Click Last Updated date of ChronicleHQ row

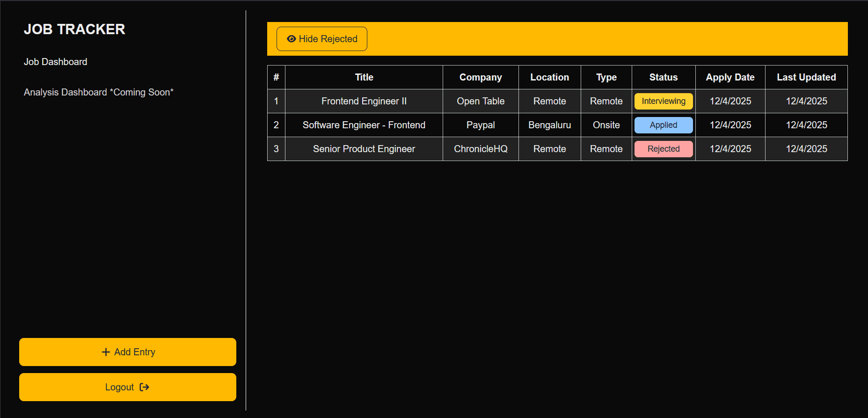tap(806, 149)
